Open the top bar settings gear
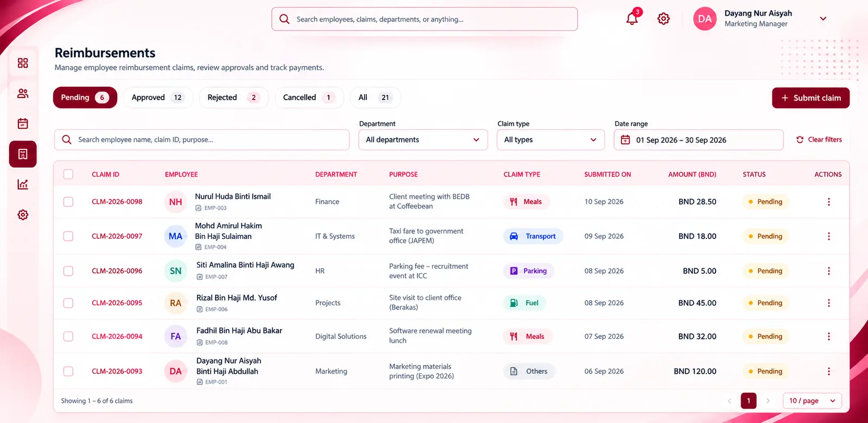The width and height of the screenshot is (868, 423). click(663, 18)
